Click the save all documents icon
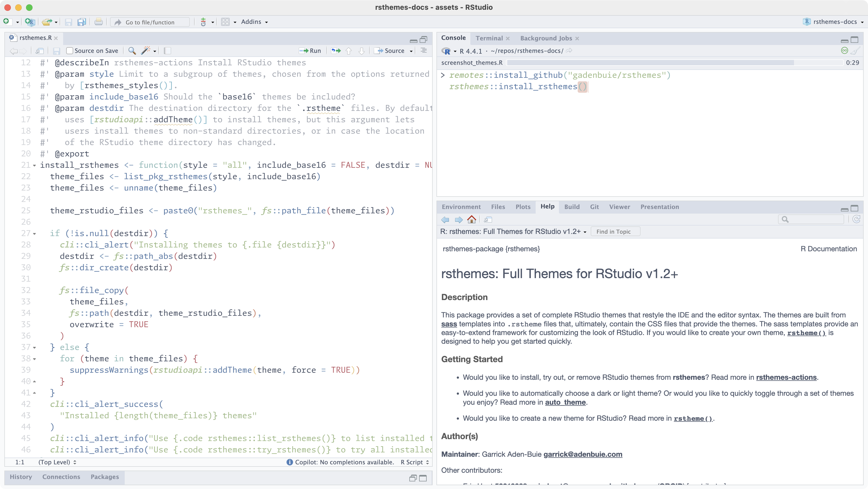The image size is (868, 489). coord(82,22)
